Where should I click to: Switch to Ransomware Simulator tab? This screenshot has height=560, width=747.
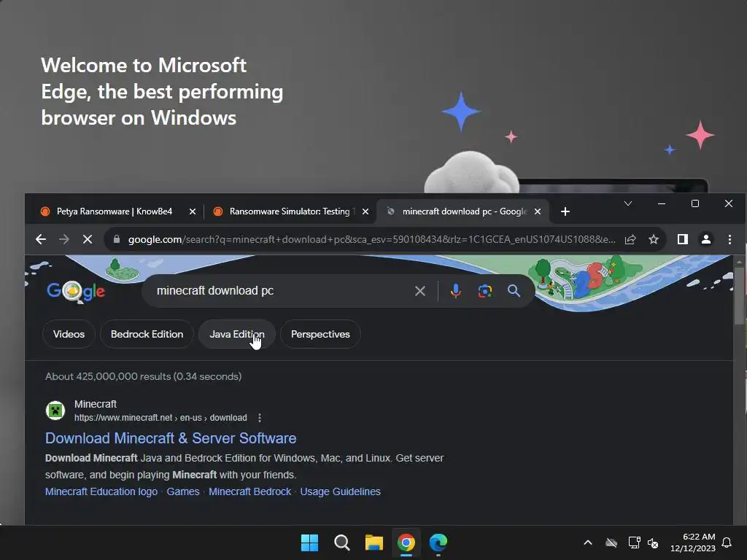click(290, 211)
